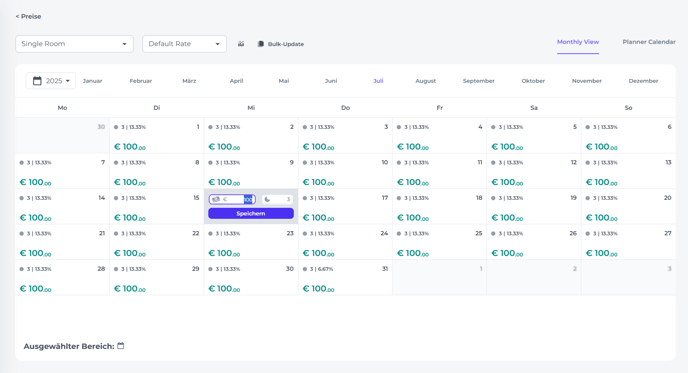Click the Speichern button

pos(251,213)
